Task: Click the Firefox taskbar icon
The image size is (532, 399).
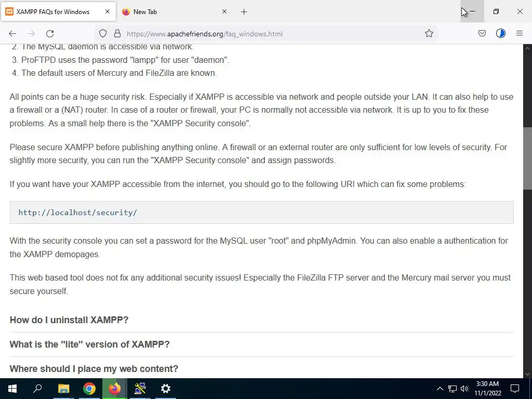Action: (x=115, y=389)
